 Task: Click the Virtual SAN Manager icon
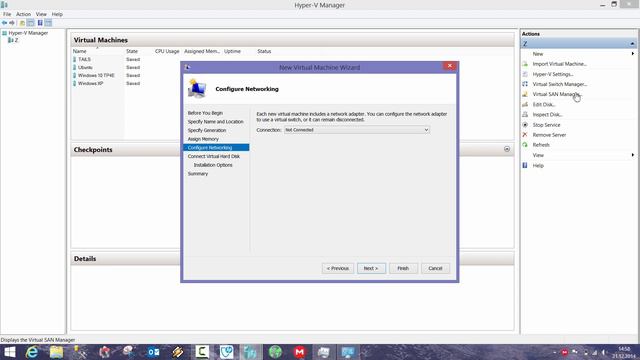525,94
